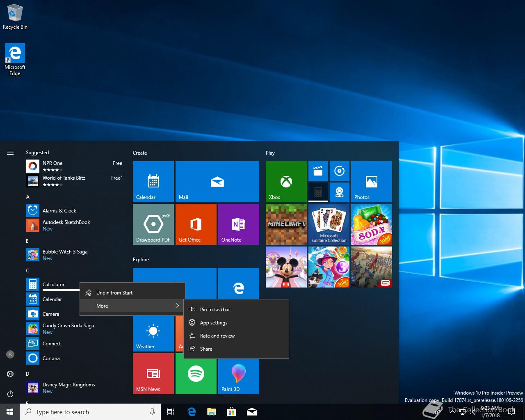
Task: Click the Windows Start button
Action: click(10, 412)
